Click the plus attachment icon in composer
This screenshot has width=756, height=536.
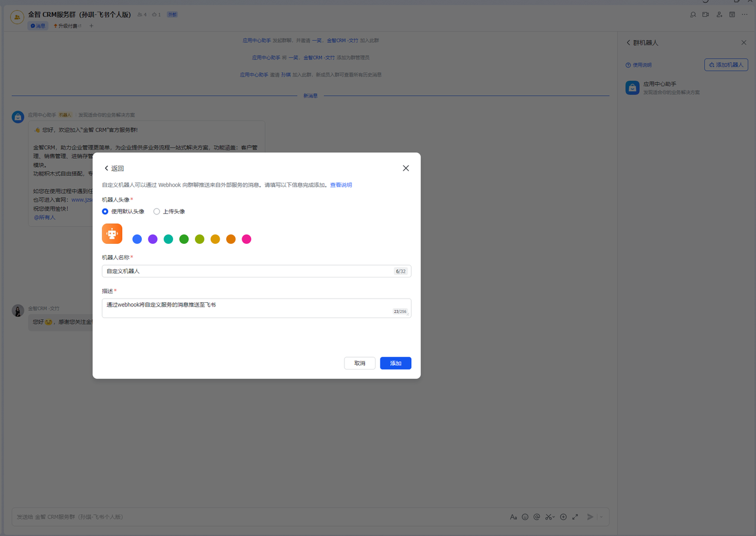[x=563, y=517]
